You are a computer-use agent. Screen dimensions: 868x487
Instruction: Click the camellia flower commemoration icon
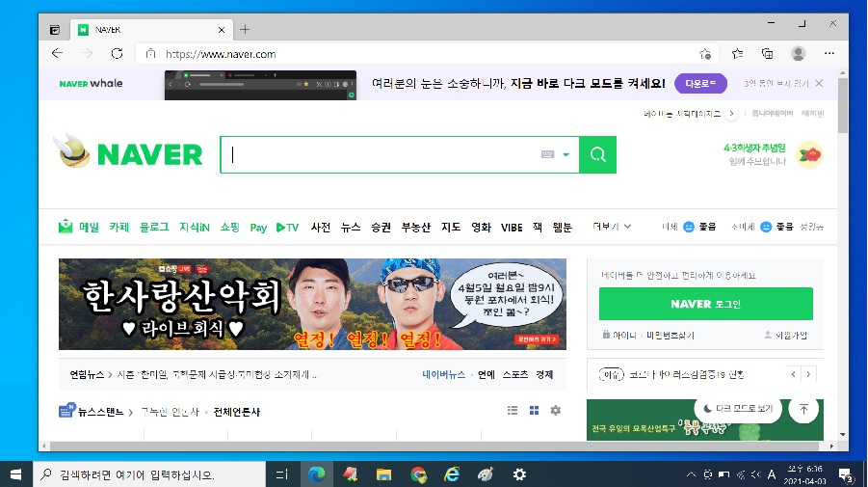809,154
